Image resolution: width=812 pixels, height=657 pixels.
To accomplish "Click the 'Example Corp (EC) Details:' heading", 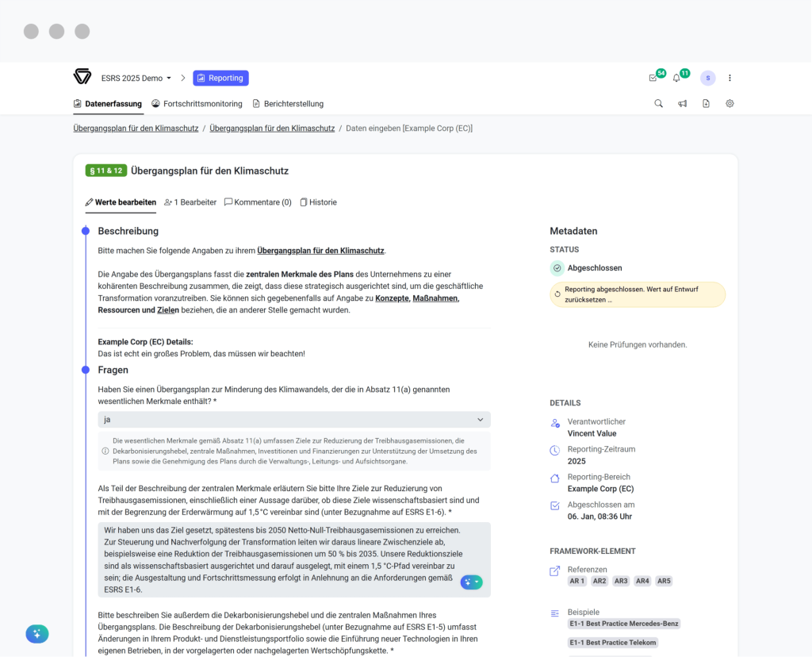I will point(146,342).
